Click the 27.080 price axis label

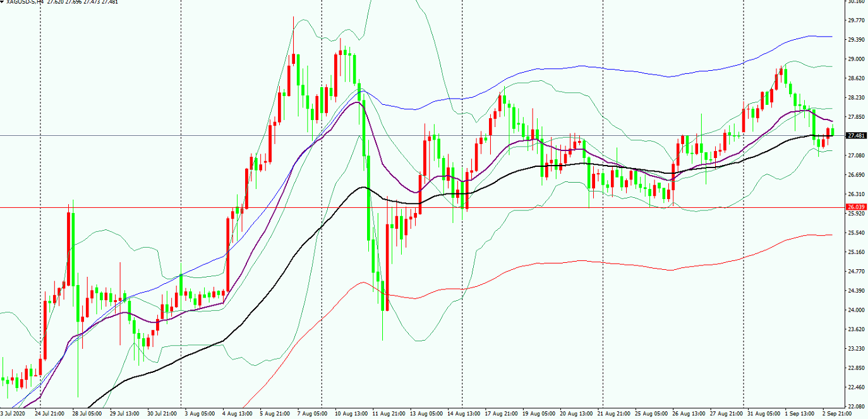point(856,155)
